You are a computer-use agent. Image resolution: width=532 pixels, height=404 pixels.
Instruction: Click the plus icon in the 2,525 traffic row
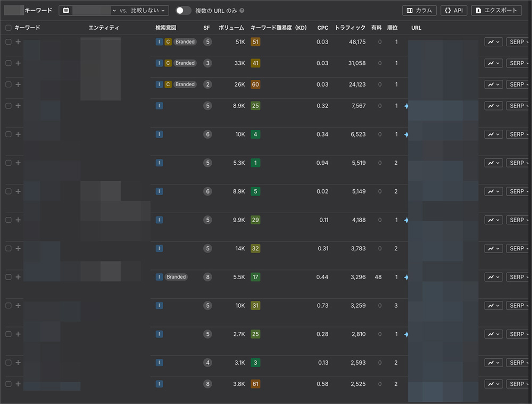(18, 384)
